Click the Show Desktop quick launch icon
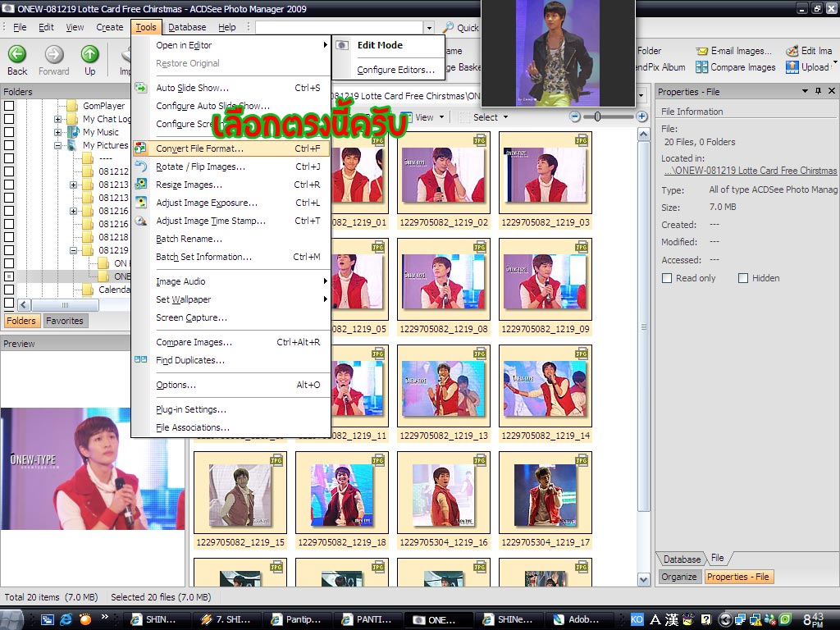The height and width of the screenshot is (630, 840). [x=47, y=619]
